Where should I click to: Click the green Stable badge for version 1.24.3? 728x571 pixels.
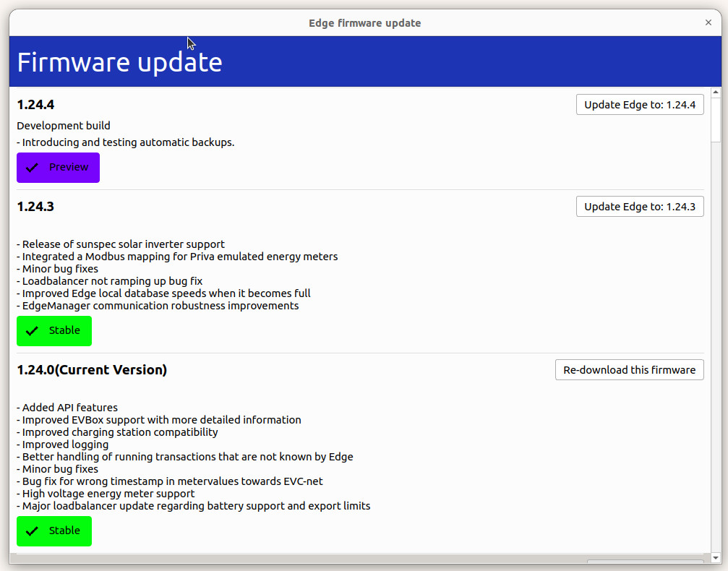click(x=54, y=330)
